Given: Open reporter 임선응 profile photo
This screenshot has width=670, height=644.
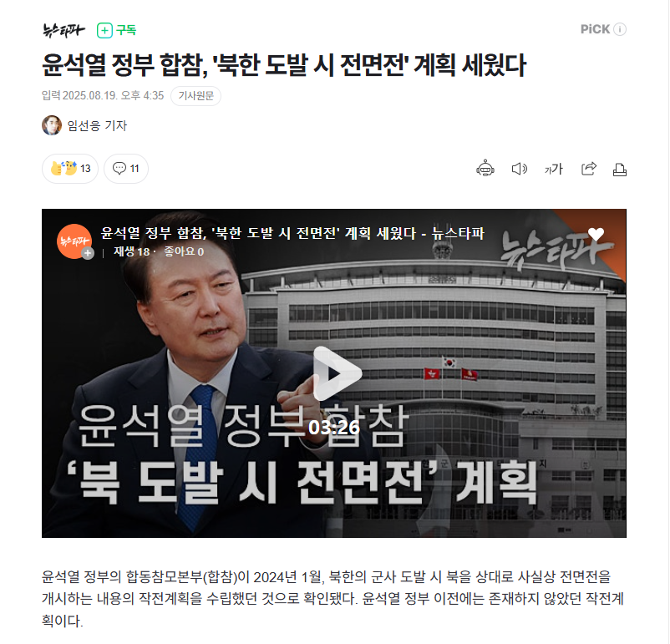Looking at the screenshot, I should tap(52, 125).
